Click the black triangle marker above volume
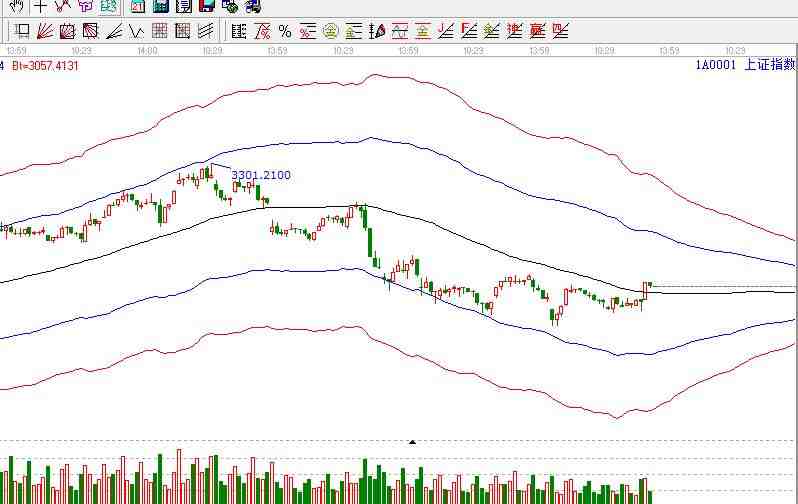 point(412,442)
